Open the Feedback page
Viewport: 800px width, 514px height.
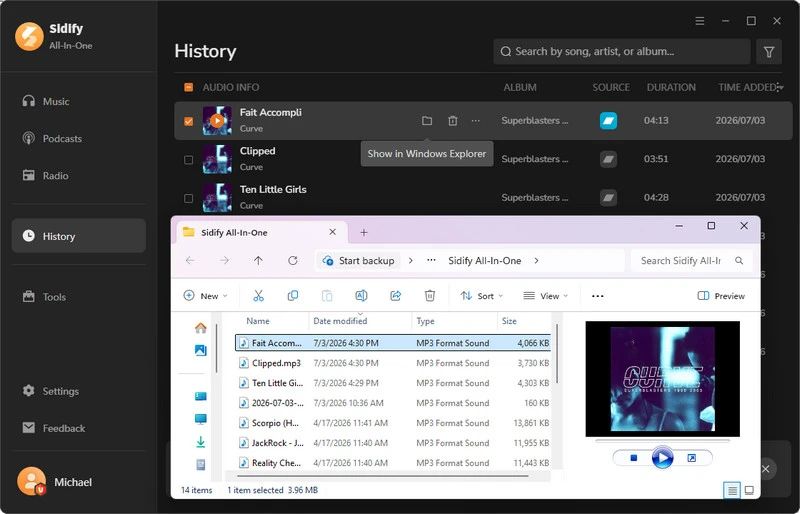pyautogui.click(x=54, y=428)
